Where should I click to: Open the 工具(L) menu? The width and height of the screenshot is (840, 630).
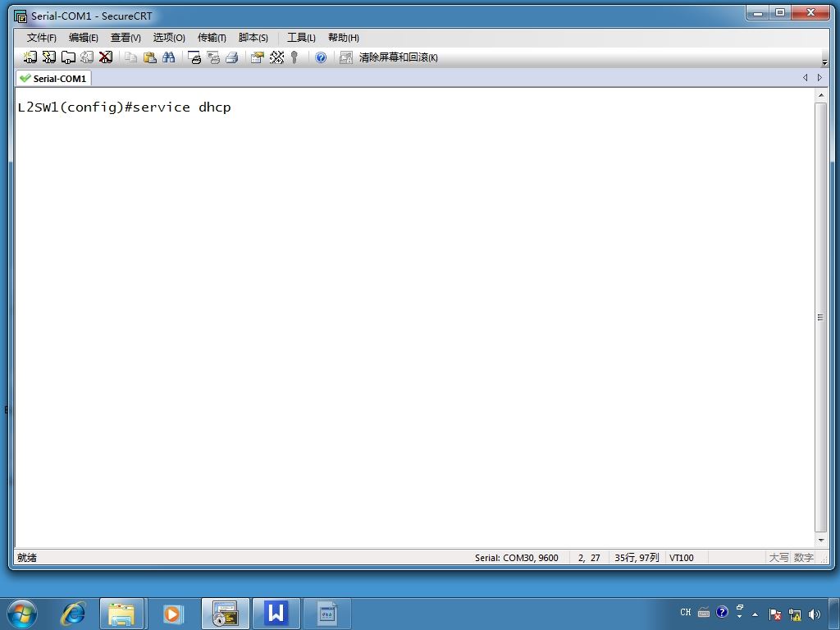pyautogui.click(x=301, y=38)
